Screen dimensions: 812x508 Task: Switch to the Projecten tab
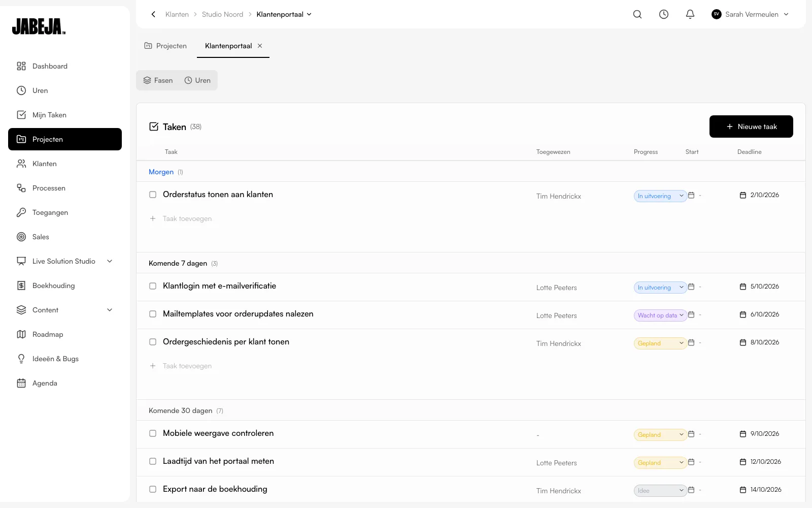tap(165, 46)
